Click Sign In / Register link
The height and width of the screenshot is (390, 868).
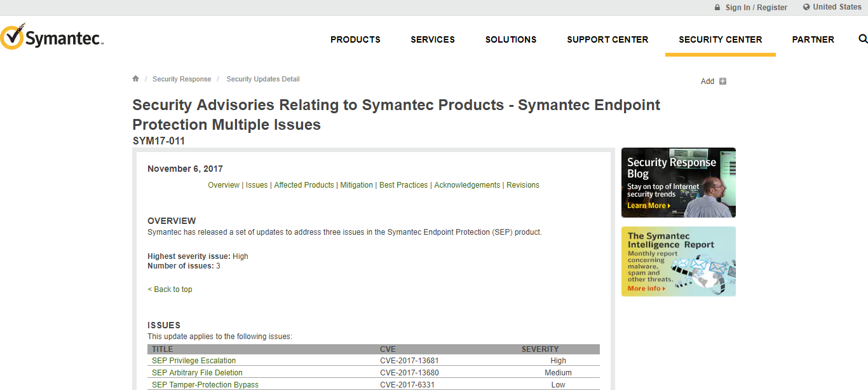coord(756,8)
